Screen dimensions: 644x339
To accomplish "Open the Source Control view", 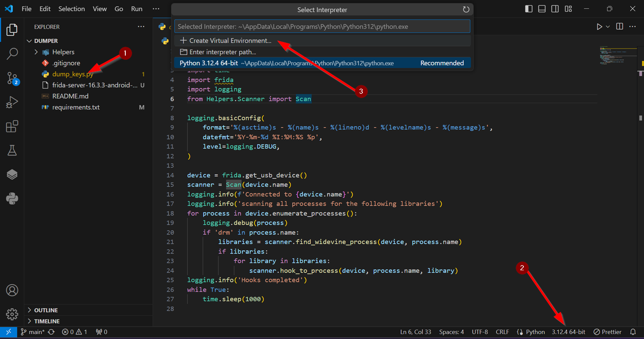I will tap(12, 78).
